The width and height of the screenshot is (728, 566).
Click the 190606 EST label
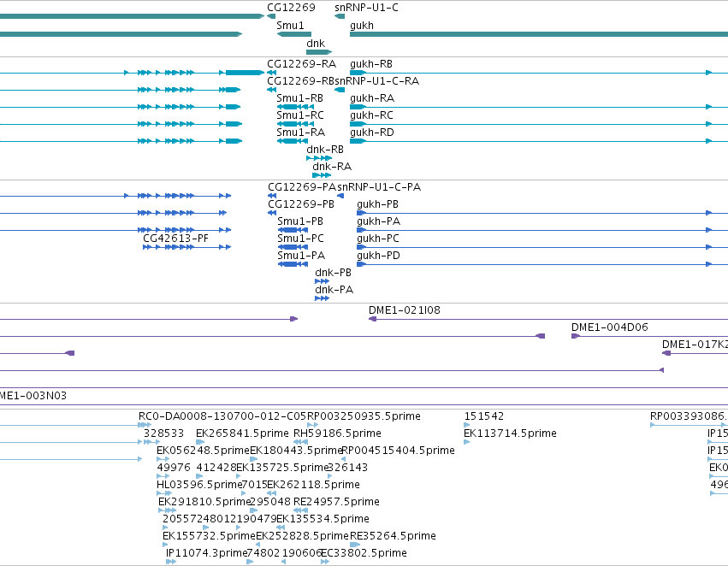point(302,553)
